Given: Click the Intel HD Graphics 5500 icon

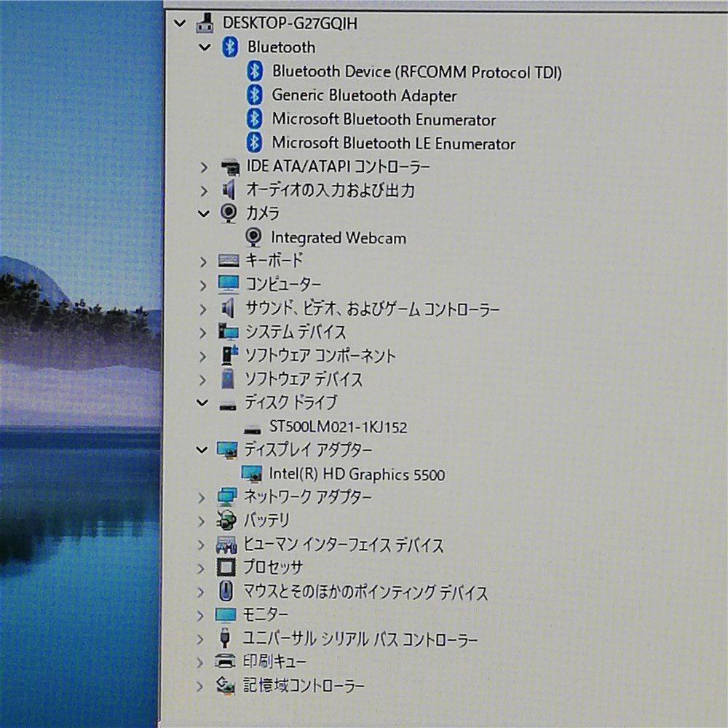Looking at the screenshot, I should click(x=252, y=474).
